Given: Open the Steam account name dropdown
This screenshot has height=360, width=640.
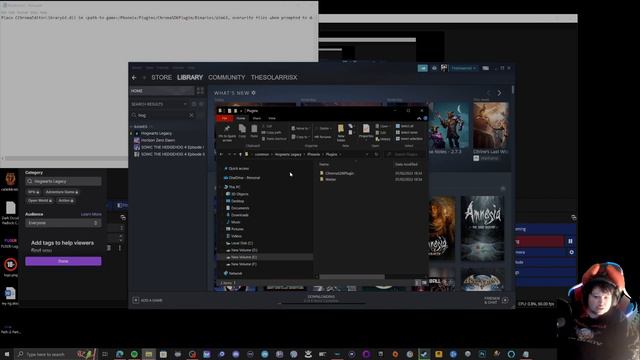Looking at the screenshot, I should click(x=463, y=68).
